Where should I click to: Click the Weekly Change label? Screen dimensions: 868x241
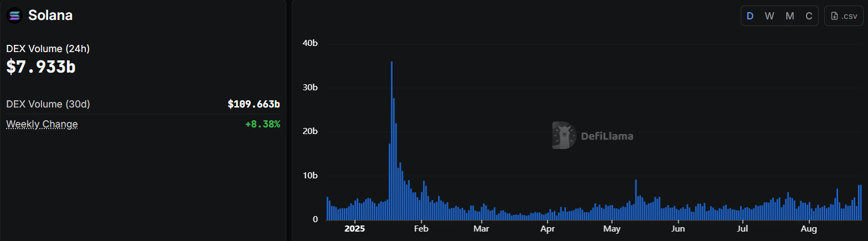click(42, 124)
